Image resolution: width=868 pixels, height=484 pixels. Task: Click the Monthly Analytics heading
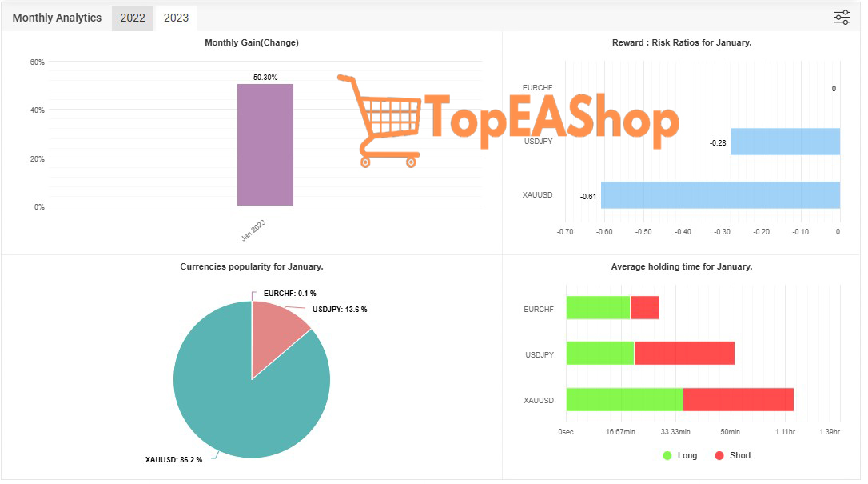[x=57, y=18]
